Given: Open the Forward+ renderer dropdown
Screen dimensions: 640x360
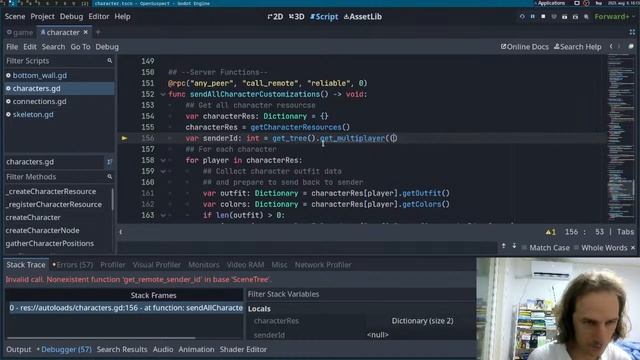Looking at the screenshot, I should pos(615,17).
